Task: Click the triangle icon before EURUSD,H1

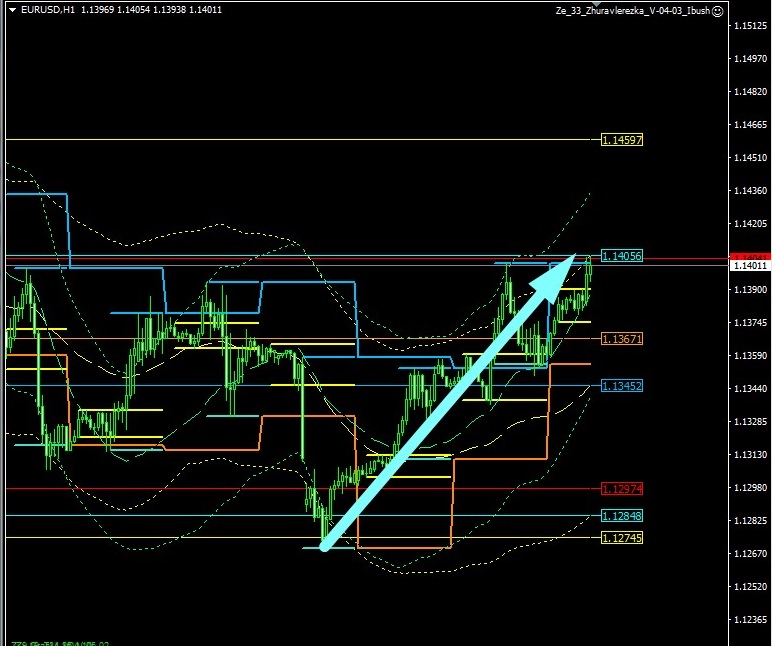Action: pos(10,10)
